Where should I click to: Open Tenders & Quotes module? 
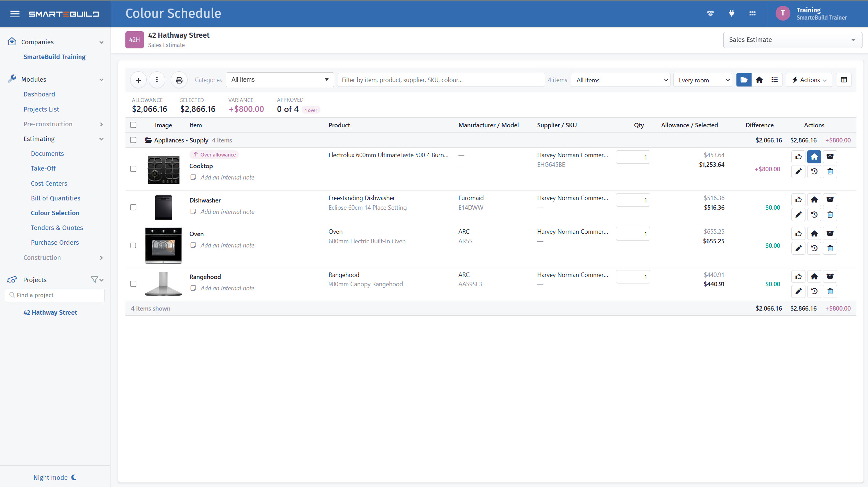(57, 228)
